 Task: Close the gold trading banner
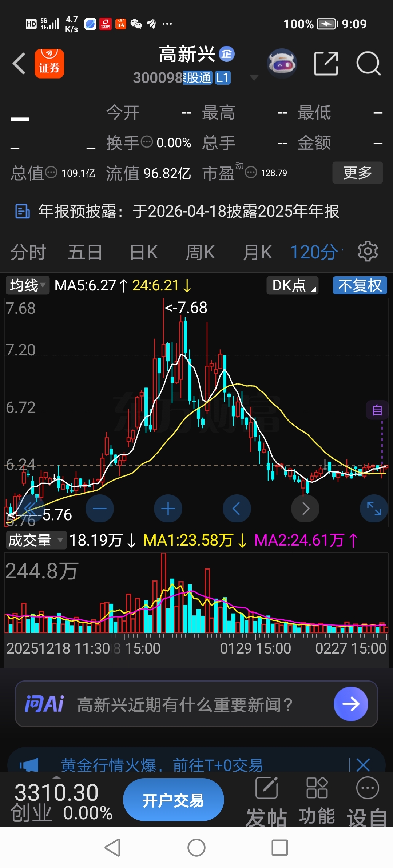click(363, 764)
